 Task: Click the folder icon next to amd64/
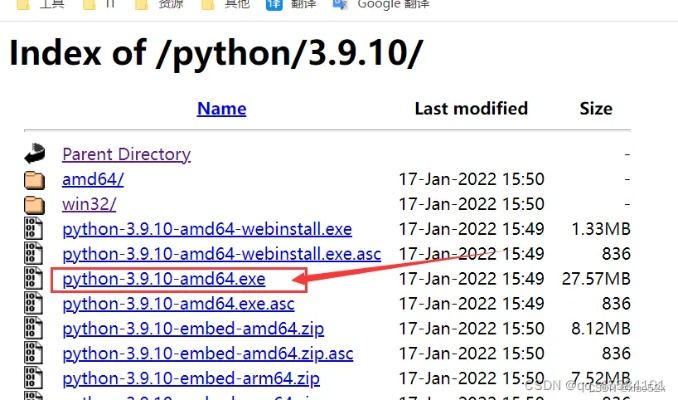(x=35, y=179)
